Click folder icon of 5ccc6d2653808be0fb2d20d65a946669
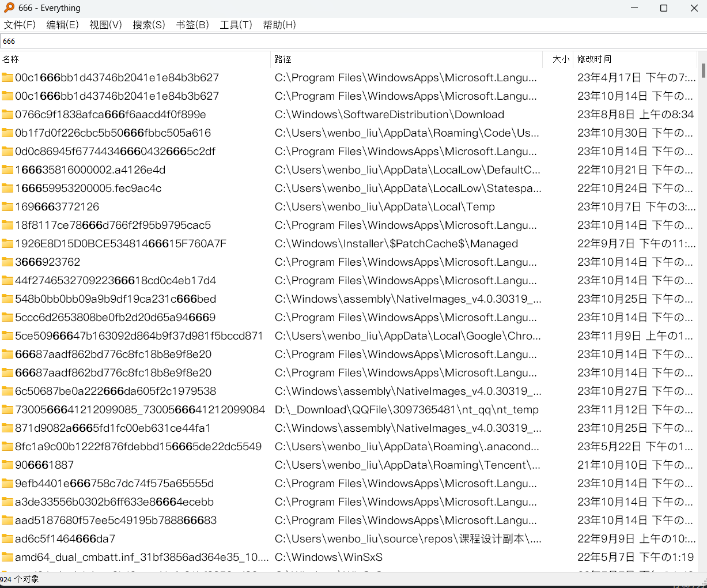Image resolution: width=707 pixels, height=588 pixels. (7, 318)
